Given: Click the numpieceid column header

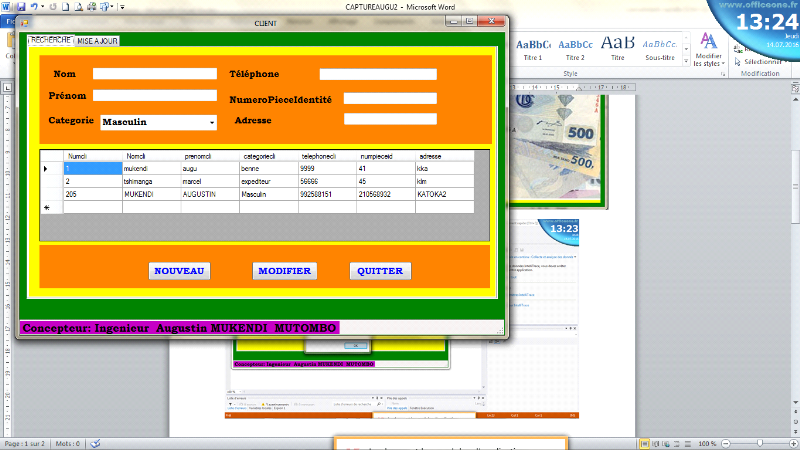Looking at the screenshot, I should (x=386, y=156).
